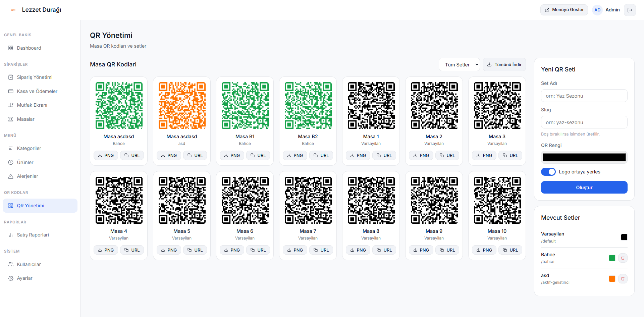Click the logout icon next to Admin
Image resolution: width=644 pixels, height=317 pixels.
point(630,10)
